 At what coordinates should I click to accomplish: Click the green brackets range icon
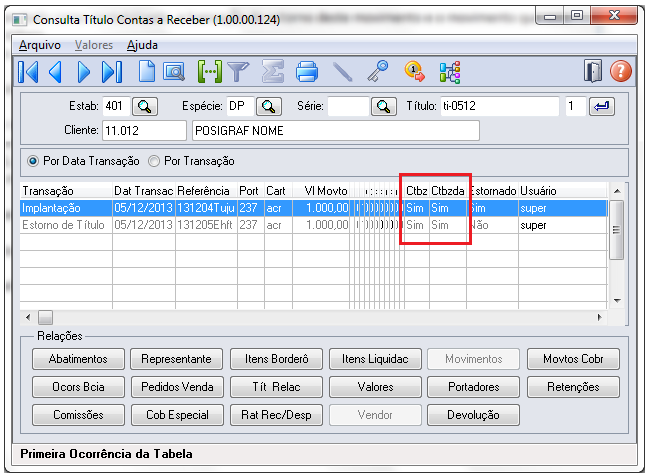click(x=209, y=72)
